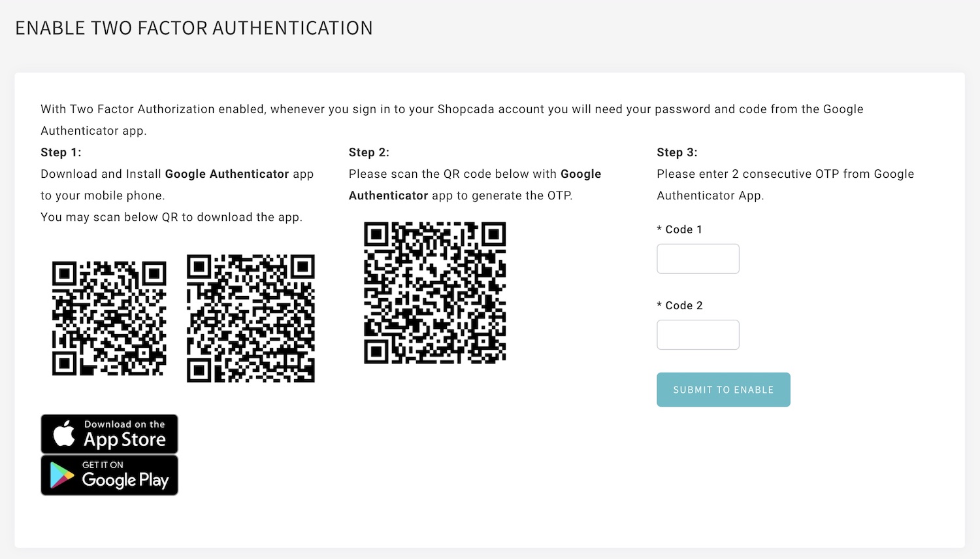Focus the Code 1 input field
Image resolution: width=980 pixels, height=559 pixels.
698,259
